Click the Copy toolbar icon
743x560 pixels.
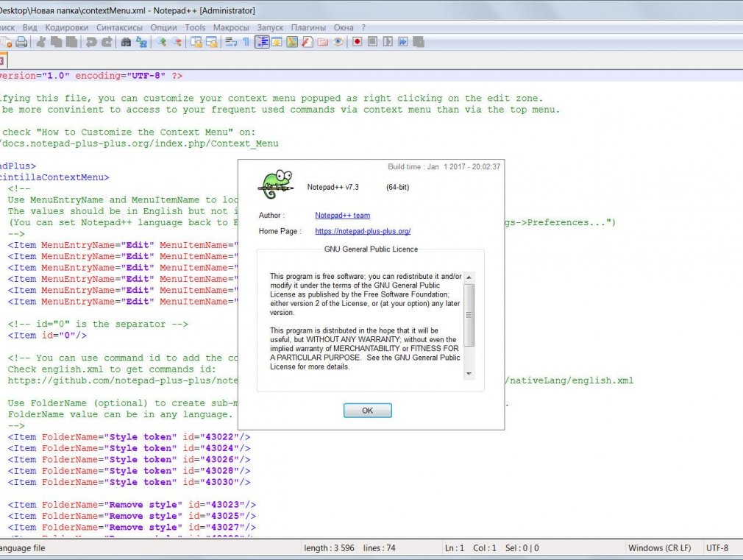pos(57,42)
